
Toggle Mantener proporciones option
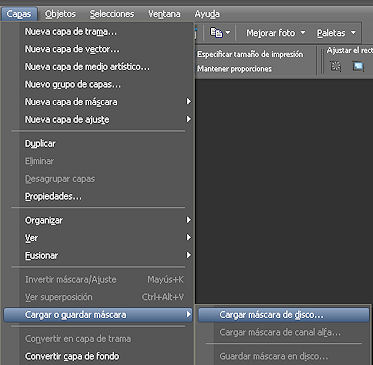tap(234, 69)
